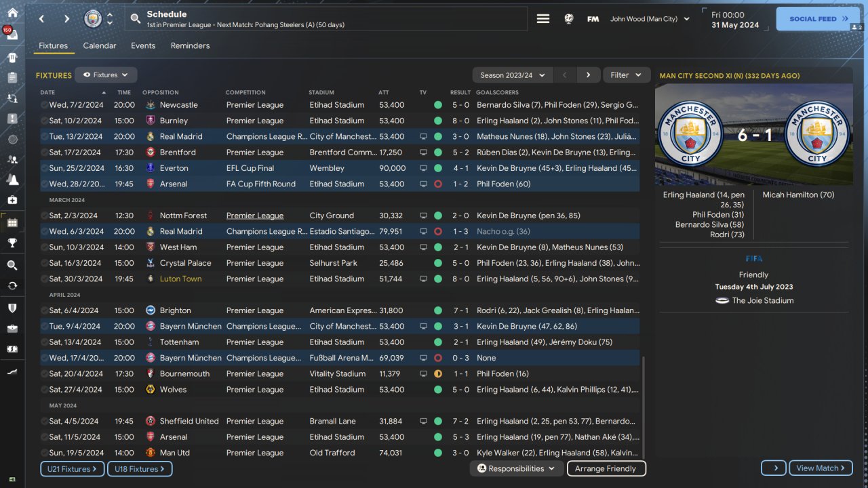
Task: Toggle the check circle on the West Ham row
Action: (45, 247)
